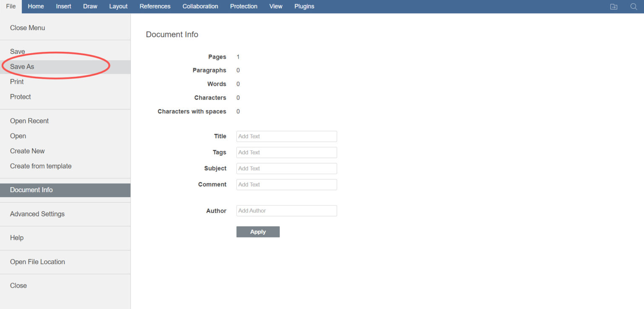Select the Plugins tab
The image size is (644, 309).
pos(304,6)
